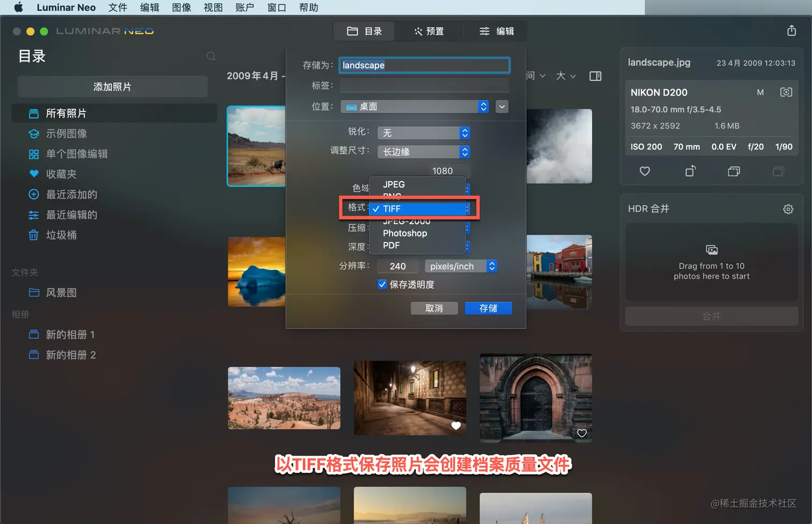Screen dimensions: 812x524
Task: Click the flip icon in the info panel
Action: click(734, 171)
